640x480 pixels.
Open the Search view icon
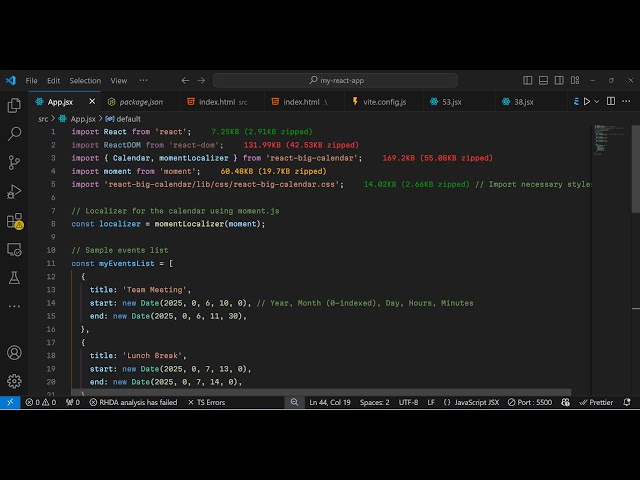pyautogui.click(x=14, y=133)
